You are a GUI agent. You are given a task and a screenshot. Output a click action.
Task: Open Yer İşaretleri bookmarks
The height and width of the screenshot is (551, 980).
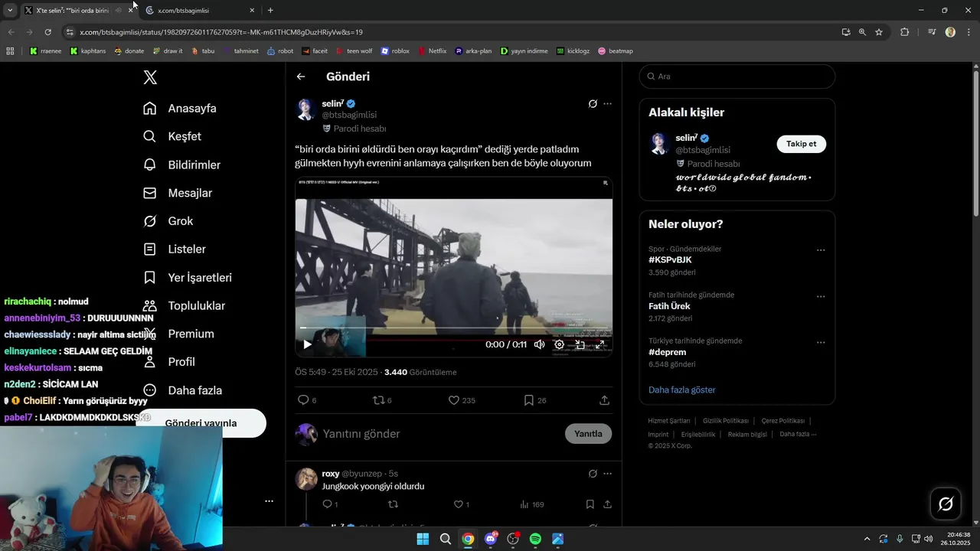(x=188, y=278)
